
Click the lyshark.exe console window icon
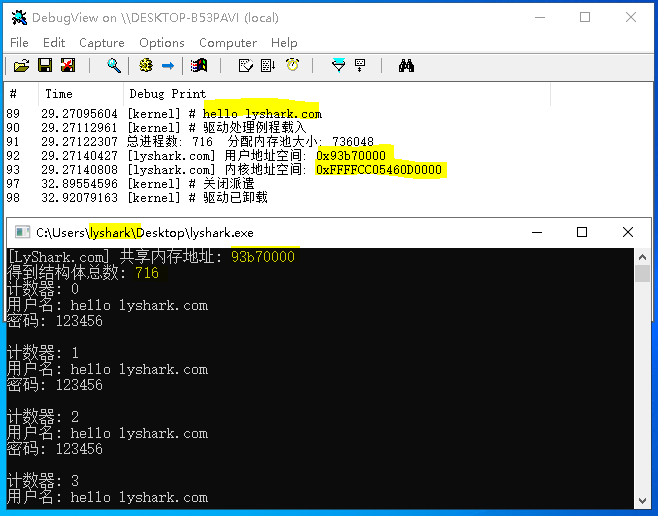[x=22, y=232]
